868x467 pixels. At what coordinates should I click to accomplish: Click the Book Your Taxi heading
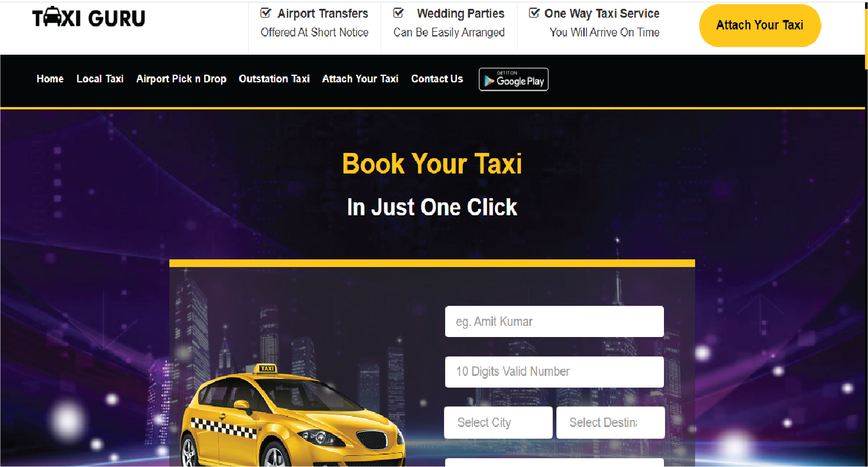(432, 164)
